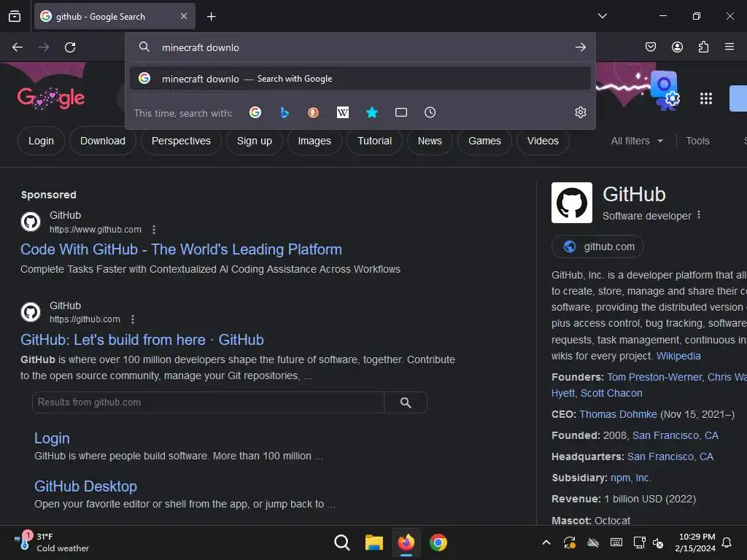Open sponsored ad's three-dot menu
Viewport: 747px width, 560px height.
pos(153,230)
